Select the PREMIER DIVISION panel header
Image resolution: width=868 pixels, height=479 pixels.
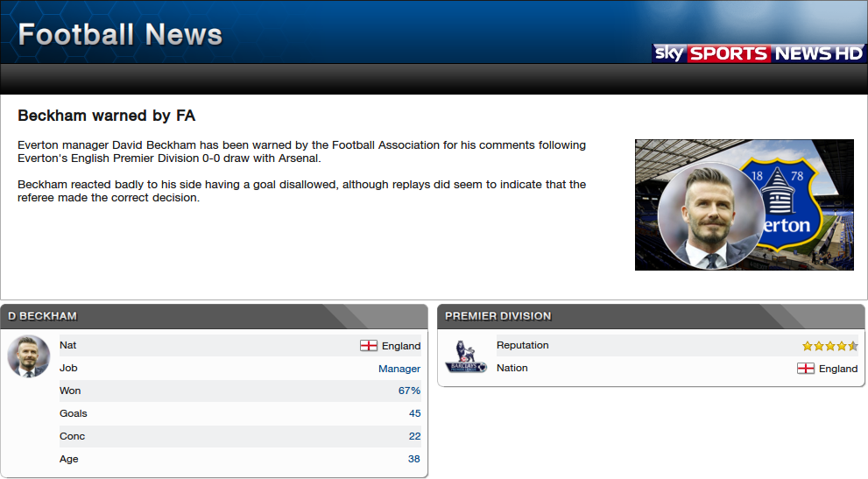click(651, 316)
